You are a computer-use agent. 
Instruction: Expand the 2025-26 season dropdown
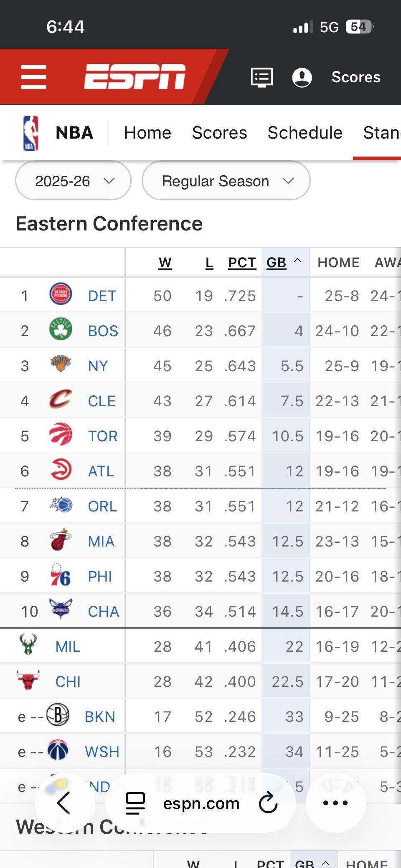pos(74,181)
